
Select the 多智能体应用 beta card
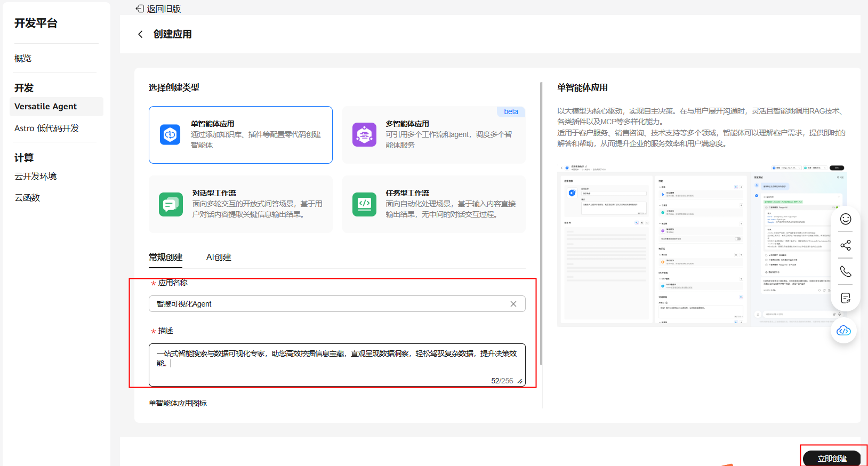point(433,135)
